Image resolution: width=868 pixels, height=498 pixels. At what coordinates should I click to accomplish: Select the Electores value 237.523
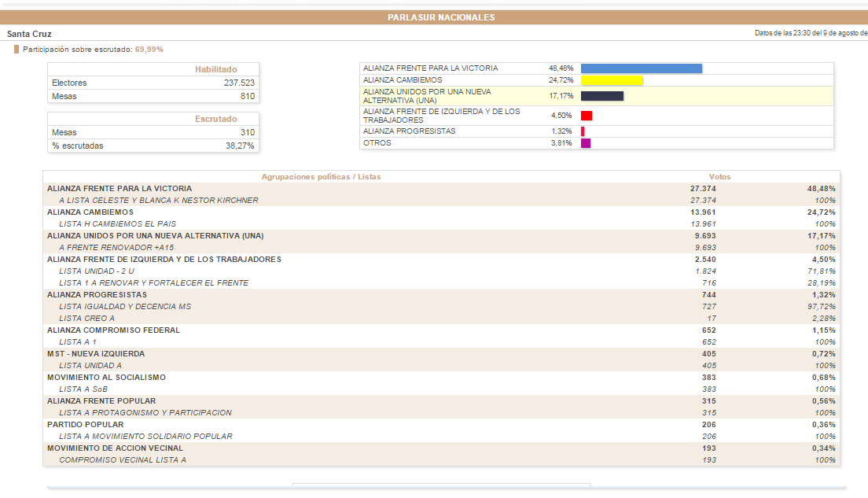(x=239, y=83)
